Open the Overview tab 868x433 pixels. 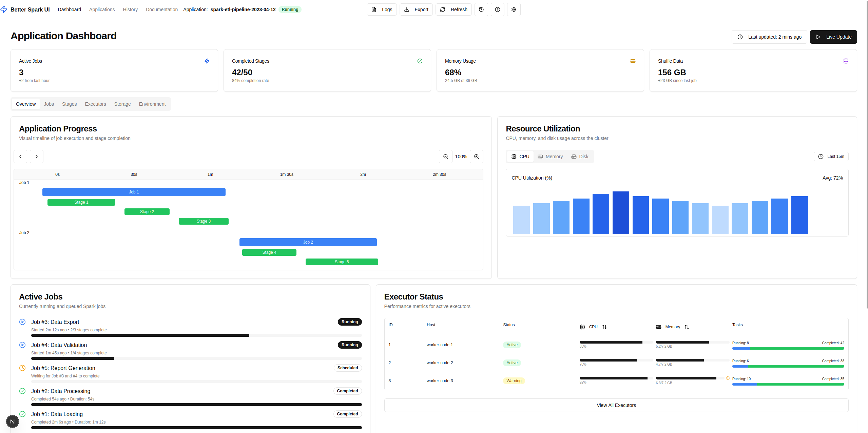[x=26, y=104]
